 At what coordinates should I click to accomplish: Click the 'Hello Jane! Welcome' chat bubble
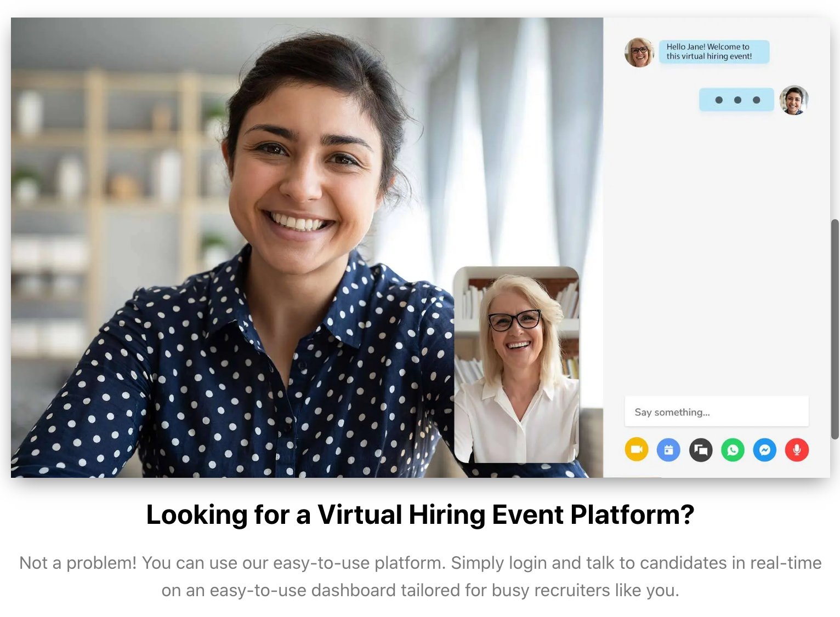tap(714, 52)
